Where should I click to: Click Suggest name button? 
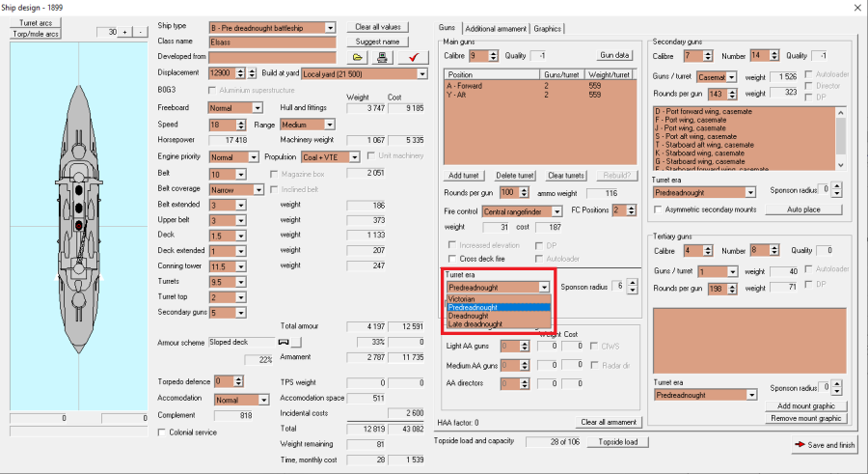377,42
